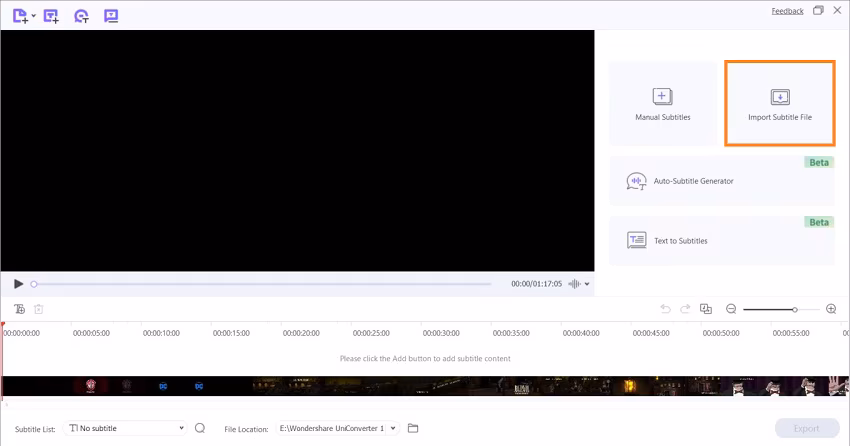850x446 pixels.
Task: Click the 00:00:15:00 mark on timeline ruler
Action: click(x=231, y=333)
